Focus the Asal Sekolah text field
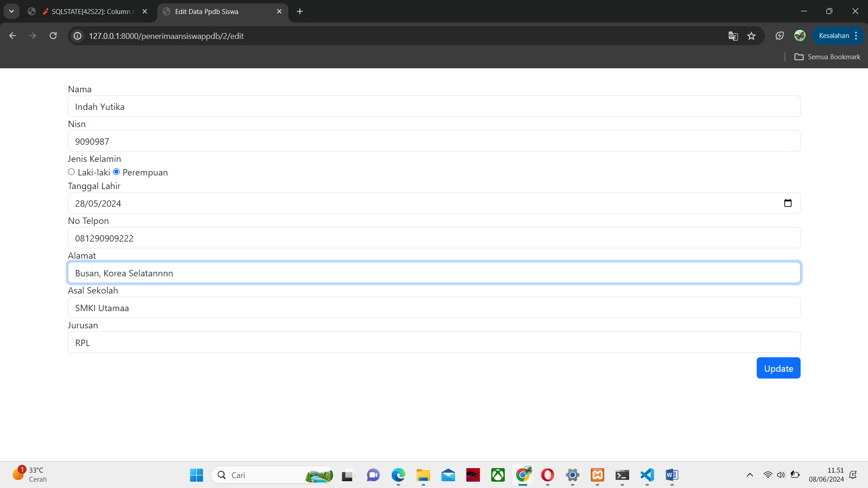The height and width of the screenshot is (488, 868). coord(434,308)
